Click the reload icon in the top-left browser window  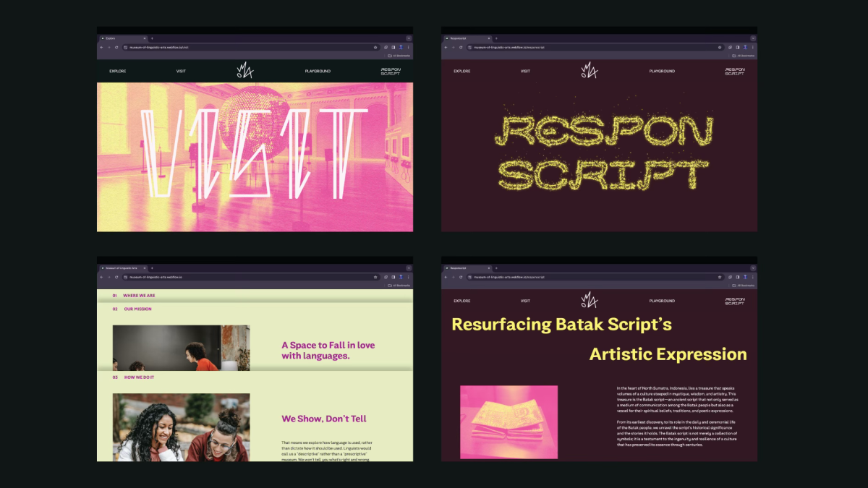[x=116, y=47]
